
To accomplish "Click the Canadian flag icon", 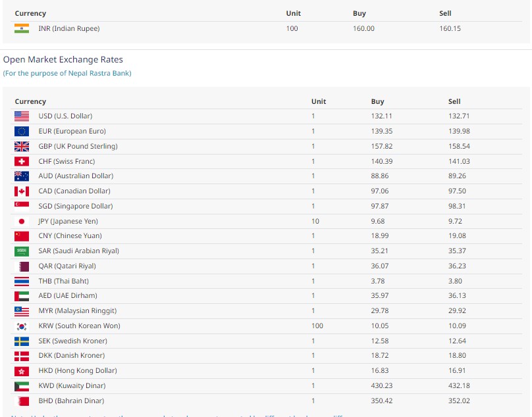I will (x=22, y=191).
